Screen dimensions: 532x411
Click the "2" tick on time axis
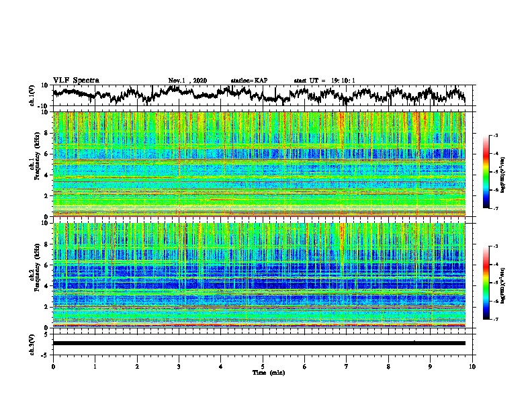pyautogui.click(x=137, y=367)
